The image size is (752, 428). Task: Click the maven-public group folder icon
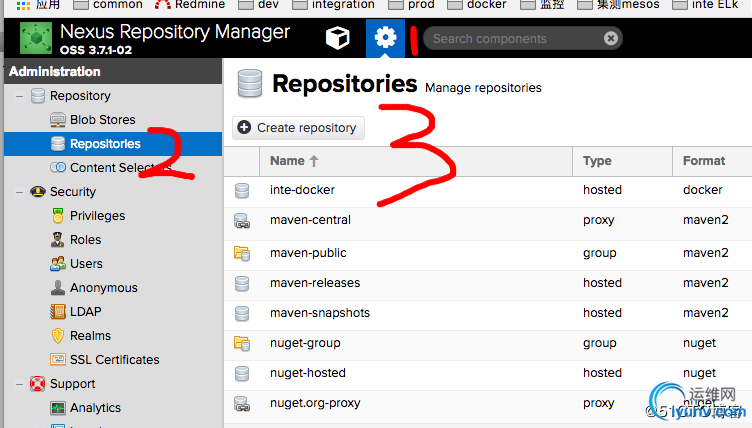click(x=242, y=253)
